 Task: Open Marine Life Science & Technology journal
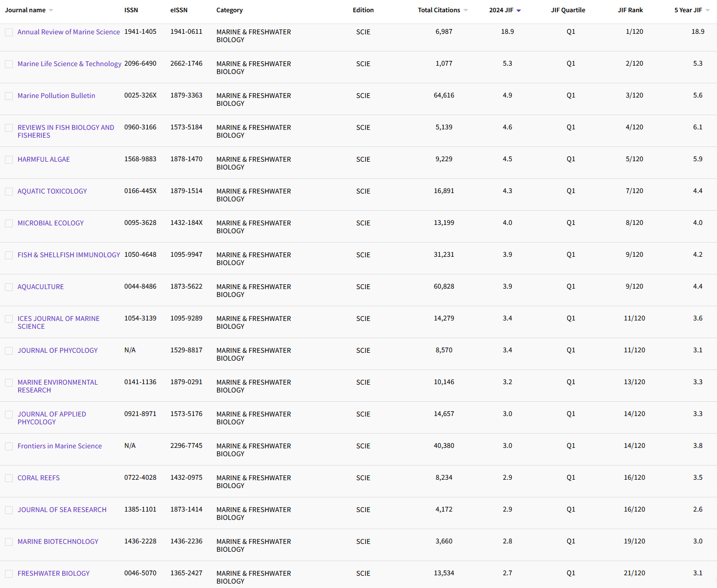click(69, 64)
